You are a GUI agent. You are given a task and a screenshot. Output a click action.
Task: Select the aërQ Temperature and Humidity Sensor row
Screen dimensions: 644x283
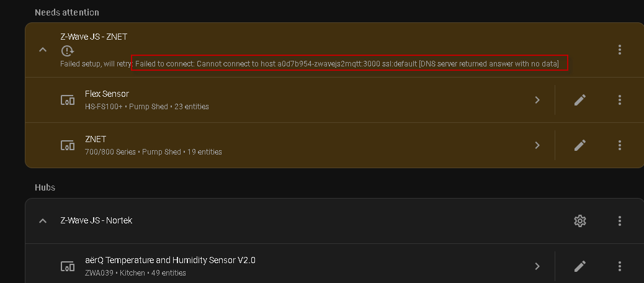click(x=310, y=266)
